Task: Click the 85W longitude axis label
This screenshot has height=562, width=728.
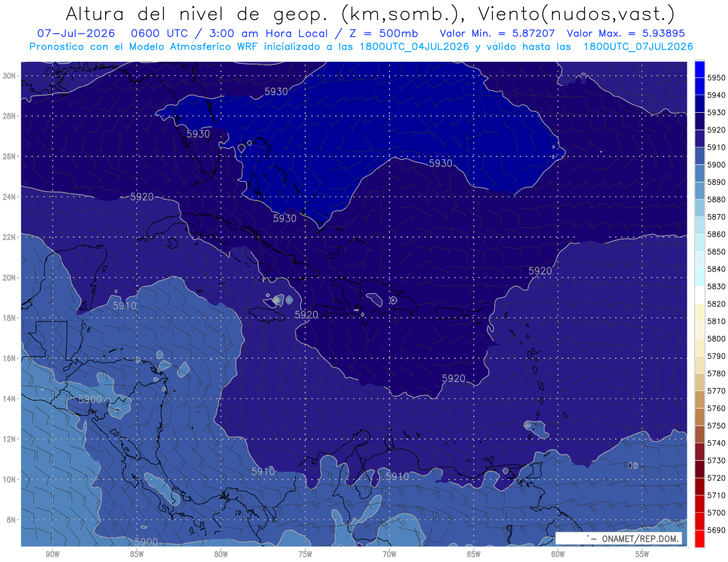Action: coord(136,554)
